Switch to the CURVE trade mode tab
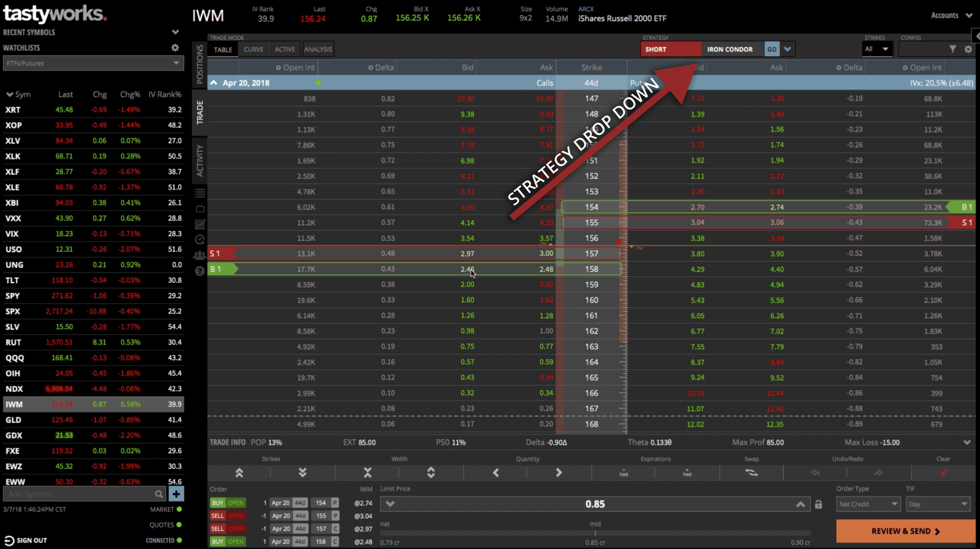The width and height of the screenshot is (980, 549). coord(254,50)
